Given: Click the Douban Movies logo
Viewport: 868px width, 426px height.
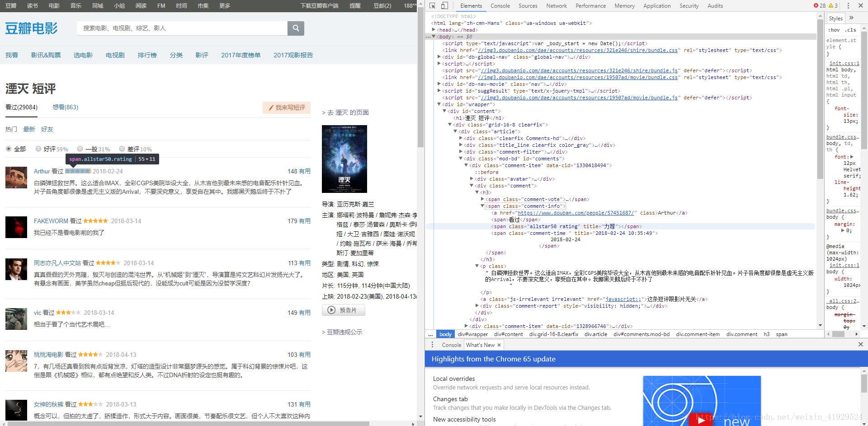Looking at the screenshot, I should click(32, 28).
